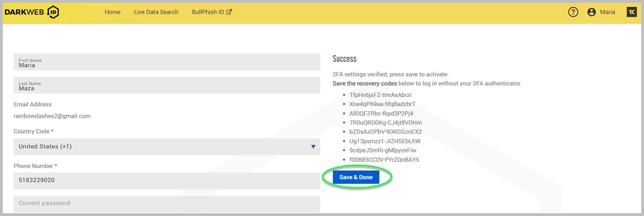The height and width of the screenshot is (216, 644).
Task: Open help via the question mark icon
Action: coord(573,12)
